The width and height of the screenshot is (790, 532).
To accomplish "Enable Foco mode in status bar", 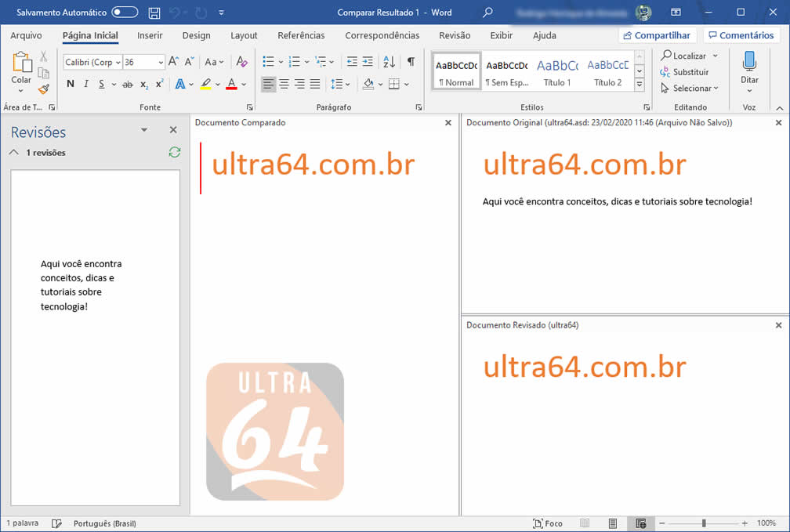I will (548, 523).
